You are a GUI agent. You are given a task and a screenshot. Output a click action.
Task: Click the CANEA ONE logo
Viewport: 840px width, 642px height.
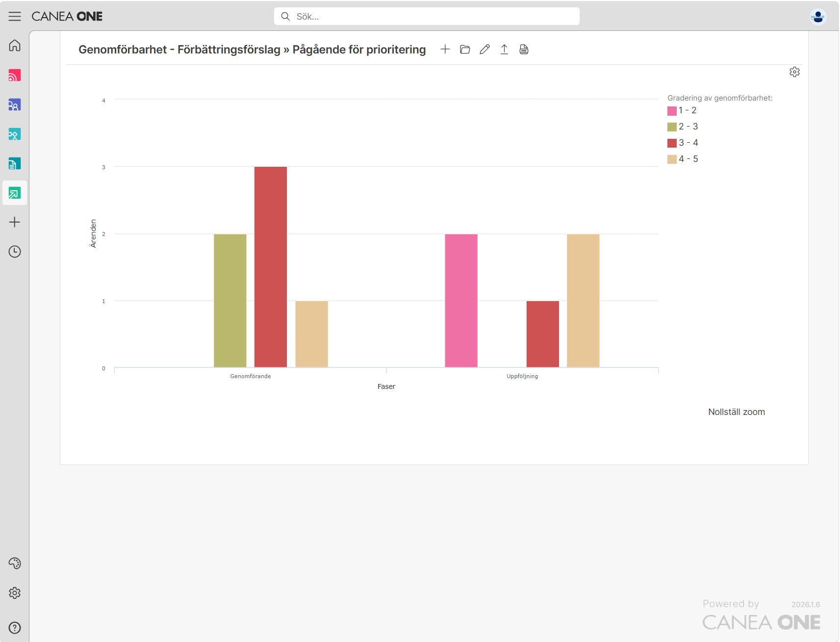67,16
